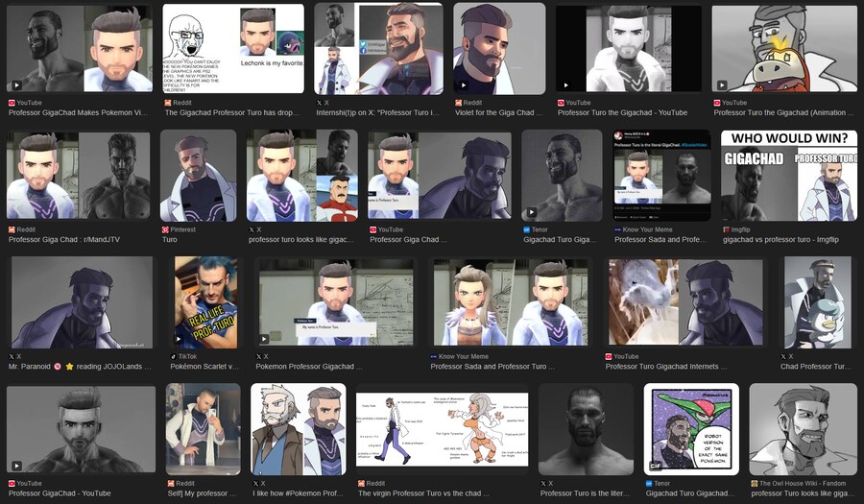The image size is (864, 504).
Task: Open 'Professor Turo Gigachad Internets' thumbnail
Action: pyautogui.click(x=686, y=302)
